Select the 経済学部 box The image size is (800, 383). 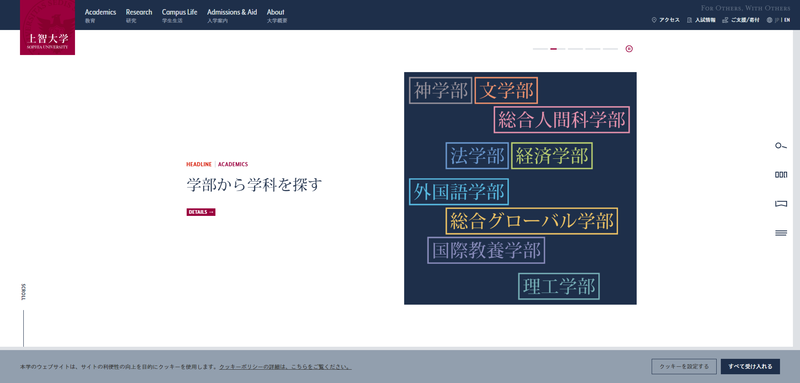click(x=552, y=156)
